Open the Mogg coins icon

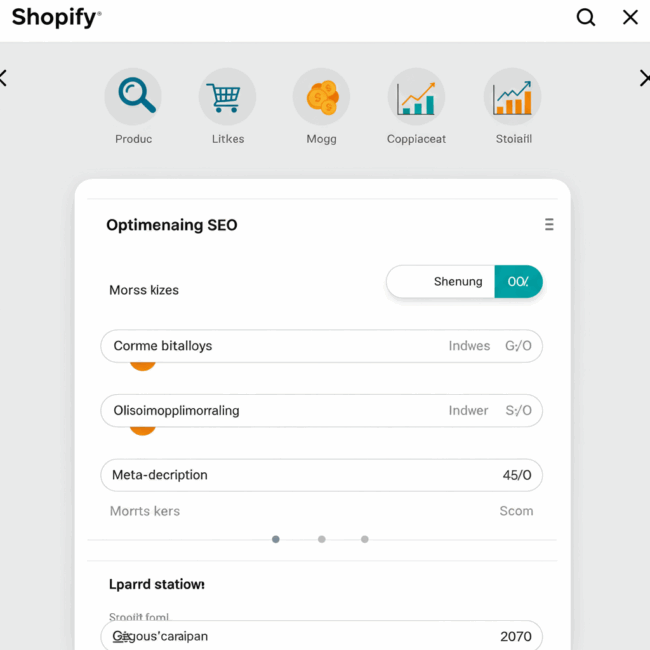pos(321,97)
